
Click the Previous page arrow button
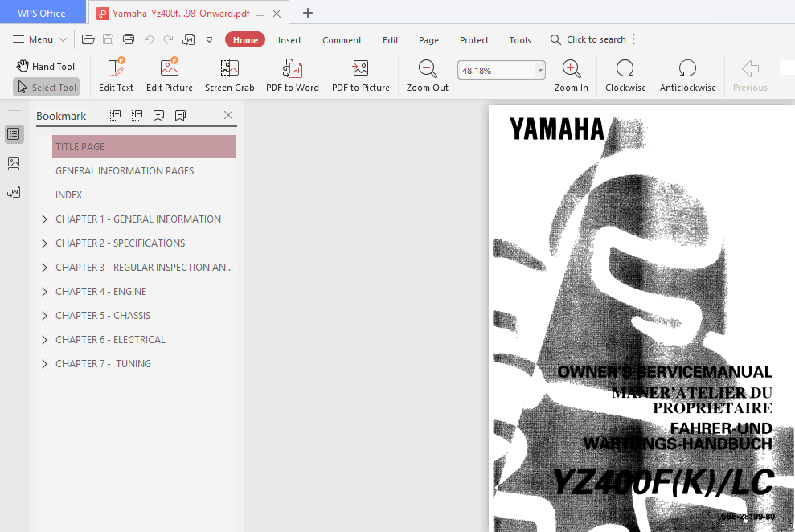[x=750, y=75]
